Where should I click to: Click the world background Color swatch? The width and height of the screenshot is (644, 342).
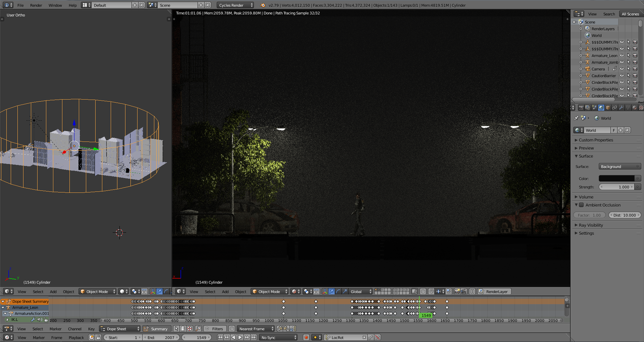[617, 178]
